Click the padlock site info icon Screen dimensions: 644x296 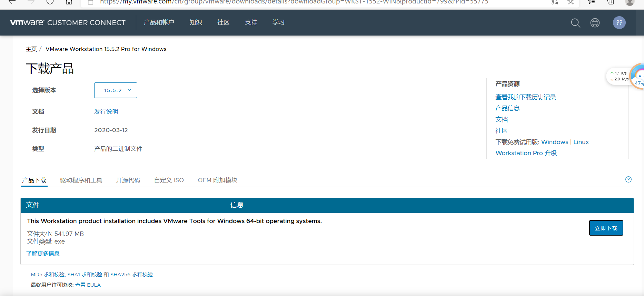pyautogui.click(x=91, y=2)
